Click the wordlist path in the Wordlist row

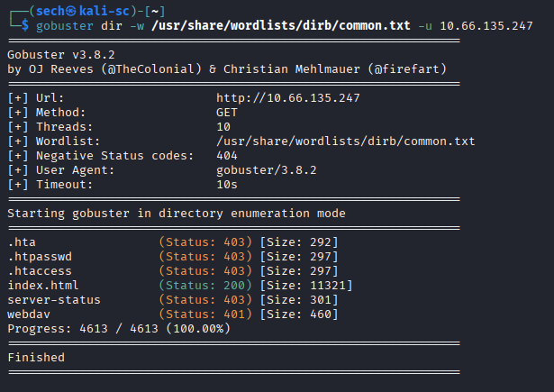[x=345, y=141]
